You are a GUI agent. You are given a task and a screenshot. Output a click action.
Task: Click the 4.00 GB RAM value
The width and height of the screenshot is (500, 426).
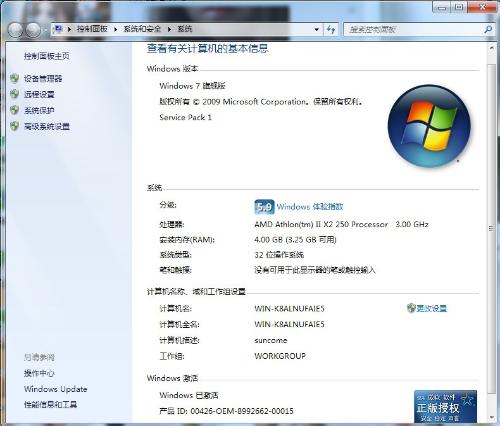[295, 240]
